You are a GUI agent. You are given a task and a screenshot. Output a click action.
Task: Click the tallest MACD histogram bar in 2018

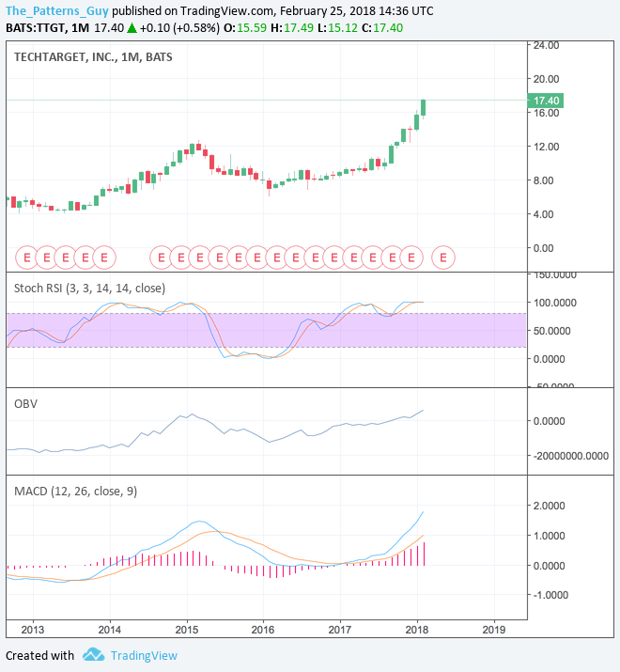pos(425,554)
